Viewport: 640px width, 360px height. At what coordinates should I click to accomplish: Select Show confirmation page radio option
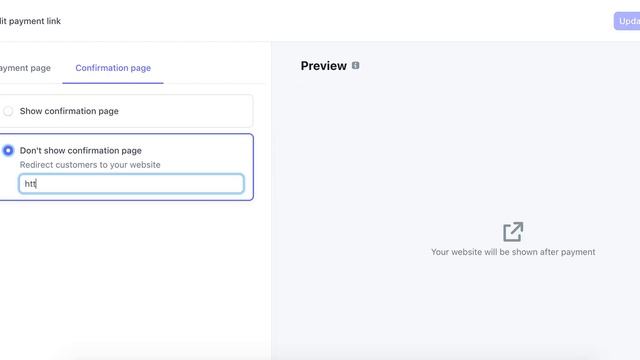8,111
